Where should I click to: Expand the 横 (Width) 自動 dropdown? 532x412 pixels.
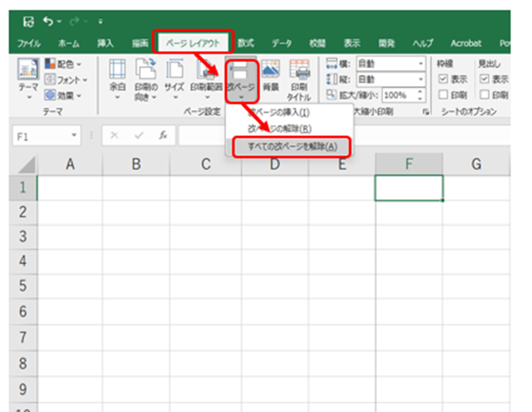tap(421, 64)
